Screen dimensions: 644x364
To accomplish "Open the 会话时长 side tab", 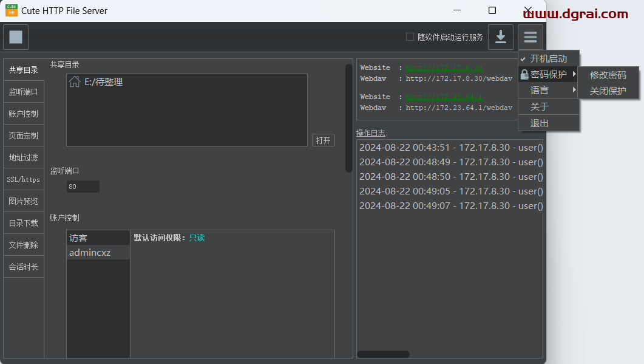I will 24,267.
